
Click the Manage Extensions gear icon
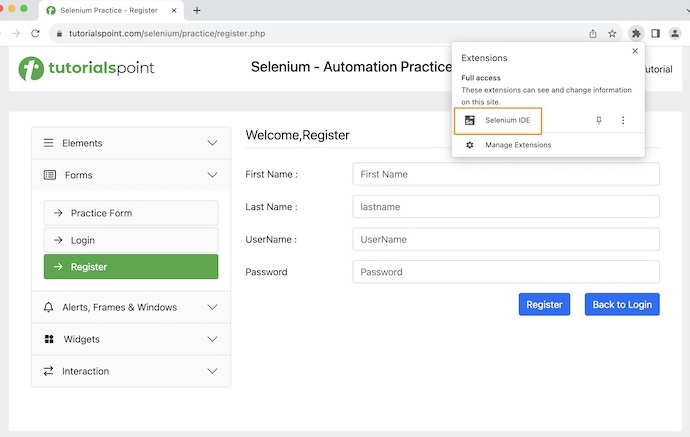click(470, 145)
